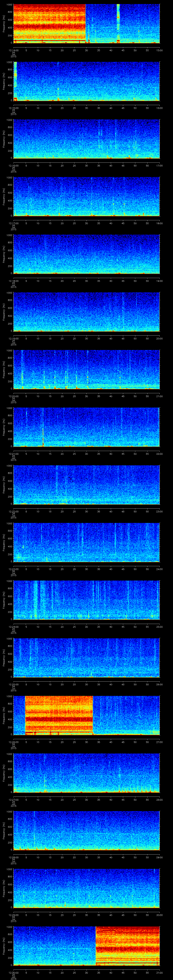Click the 12:28:00 time axis label
Image resolution: width=173 pixels, height=980 pixels.
pos(13,857)
